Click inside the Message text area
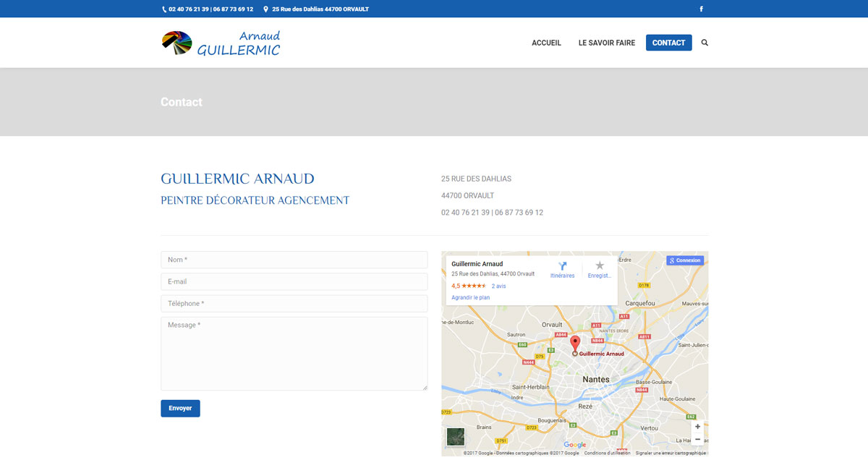868x468 pixels. tap(294, 354)
